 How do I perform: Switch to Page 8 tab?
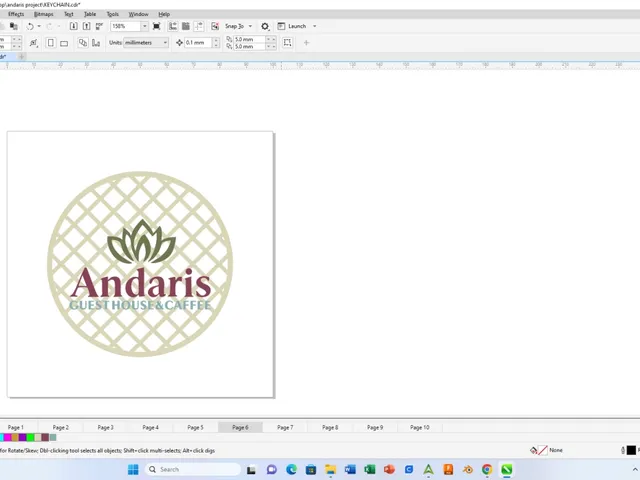coord(330,427)
